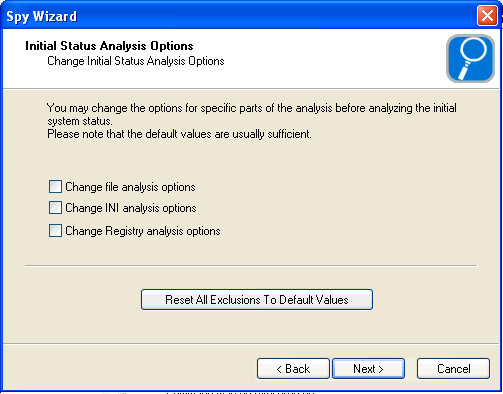
Task: Check the Registry analysis options box
Action: [55, 231]
